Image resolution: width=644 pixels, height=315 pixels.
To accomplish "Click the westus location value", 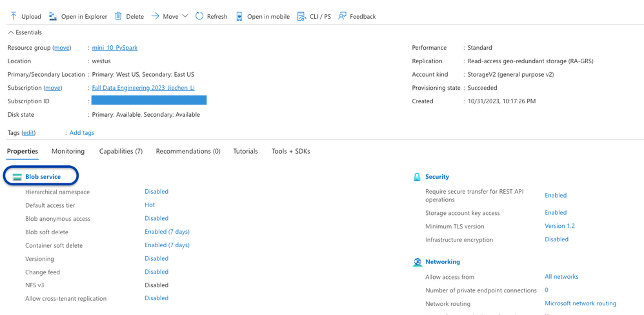I will [101, 61].
